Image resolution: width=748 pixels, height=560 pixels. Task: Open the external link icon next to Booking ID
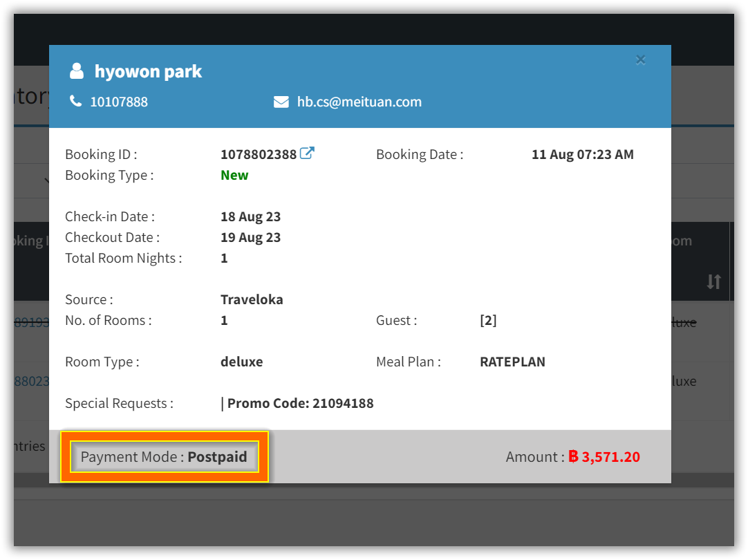306,152
